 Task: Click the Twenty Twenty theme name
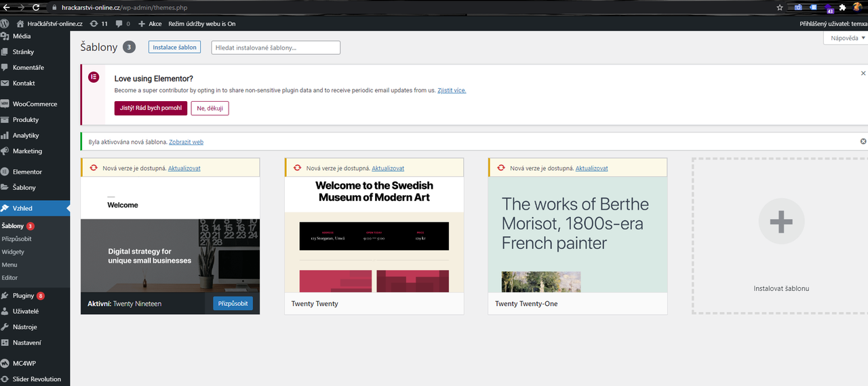pyautogui.click(x=315, y=304)
